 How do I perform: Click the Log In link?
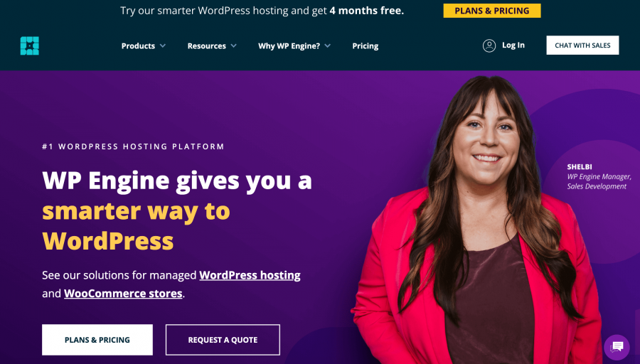513,45
